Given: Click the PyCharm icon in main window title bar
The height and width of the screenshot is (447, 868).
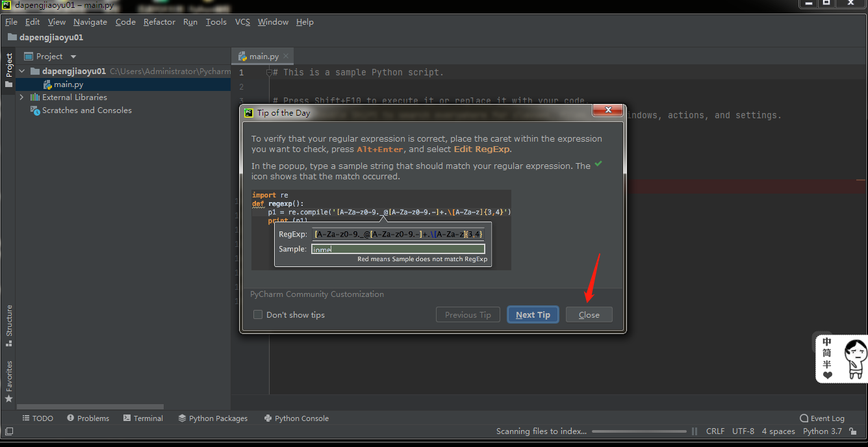Looking at the screenshot, I should click(6, 5).
